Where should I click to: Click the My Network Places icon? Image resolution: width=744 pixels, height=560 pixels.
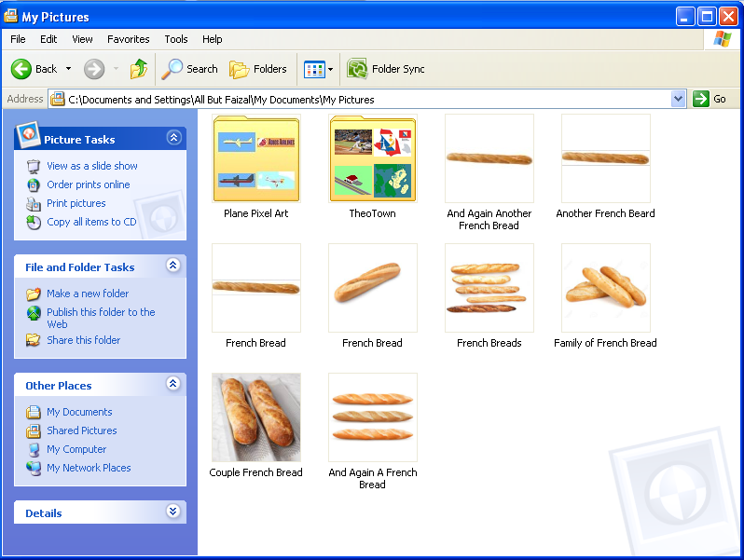click(x=34, y=468)
